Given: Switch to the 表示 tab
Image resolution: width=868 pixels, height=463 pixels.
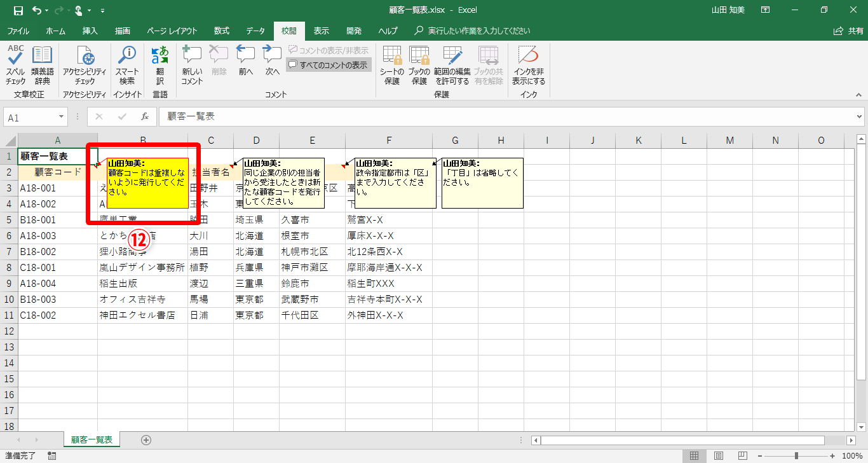Looking at the screenshot, I should point(322,31).
